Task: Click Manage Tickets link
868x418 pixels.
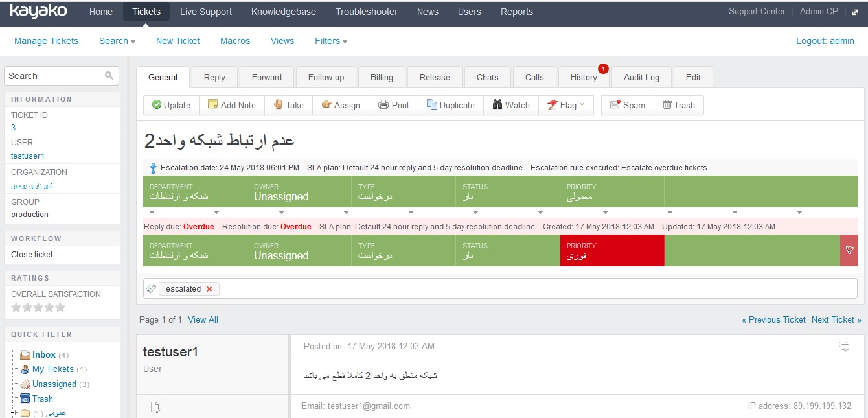Action: [x=46, y=41]
